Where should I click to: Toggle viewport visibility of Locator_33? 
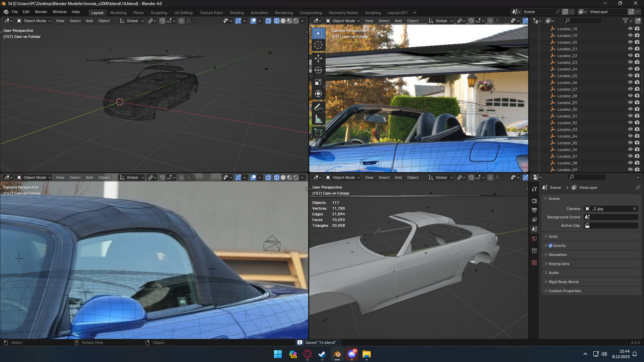pos(630,130)
